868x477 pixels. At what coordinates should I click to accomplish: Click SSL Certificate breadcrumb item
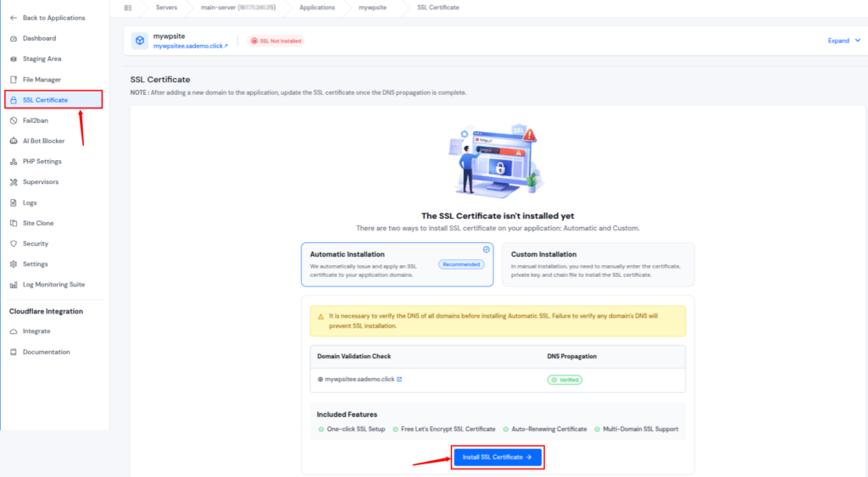tap(438, 8)
